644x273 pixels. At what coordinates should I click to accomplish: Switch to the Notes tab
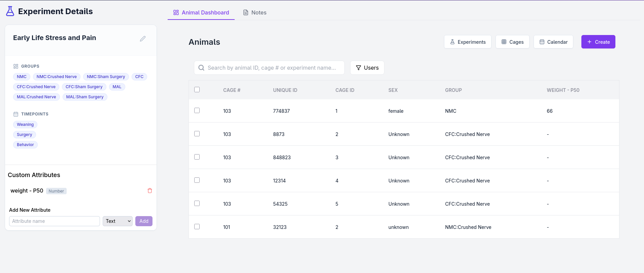point(255,12)
